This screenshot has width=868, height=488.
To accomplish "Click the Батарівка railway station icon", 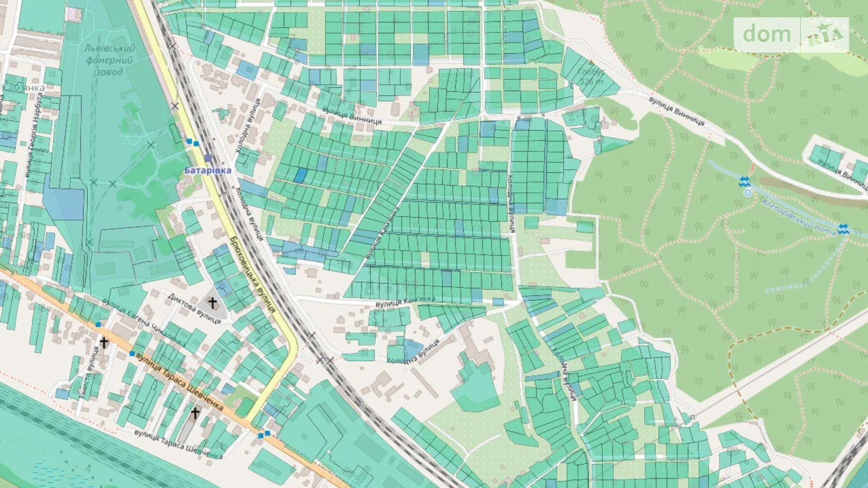I will click(x=208, y=159).
